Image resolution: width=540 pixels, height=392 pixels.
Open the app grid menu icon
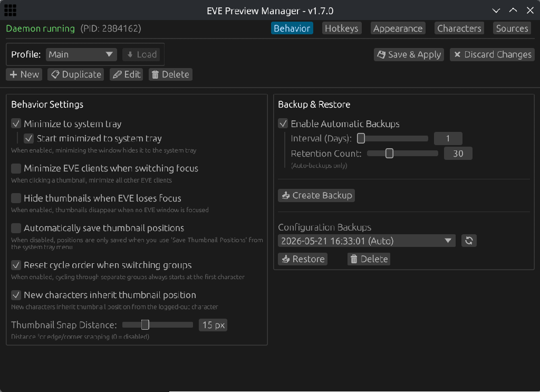pos(10,11)
